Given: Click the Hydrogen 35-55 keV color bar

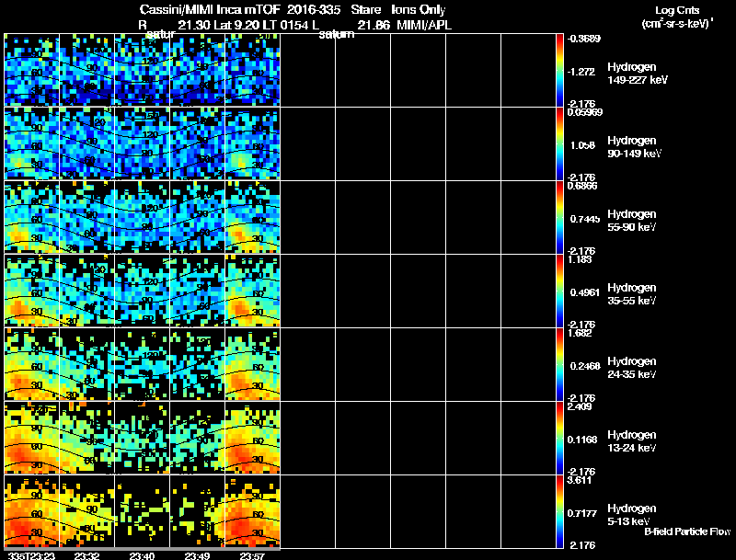Looking at the screenshot, I should pos(559,291).
